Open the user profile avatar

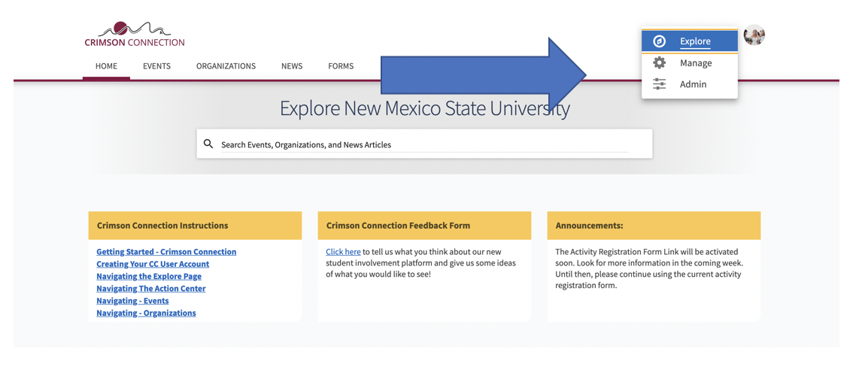tap(754, 35)
